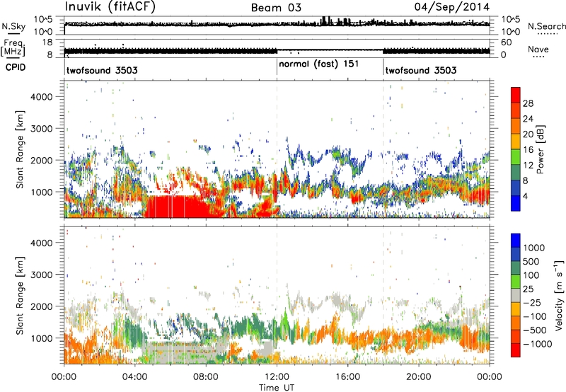Pick the gray -25 to 25 Velocity segment

[516, 296]
